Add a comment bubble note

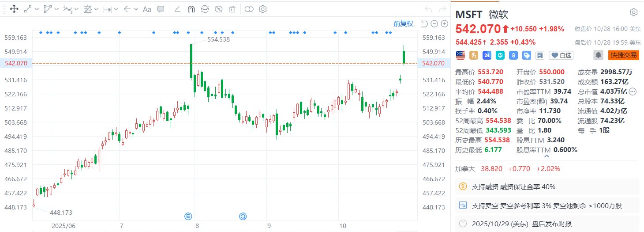[161, 9]
